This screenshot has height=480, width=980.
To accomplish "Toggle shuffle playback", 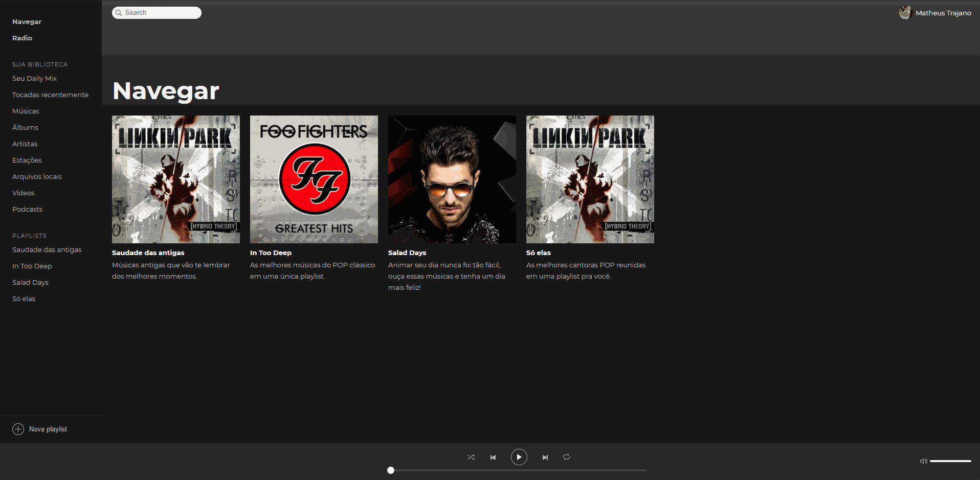I will tap(471, 457).
